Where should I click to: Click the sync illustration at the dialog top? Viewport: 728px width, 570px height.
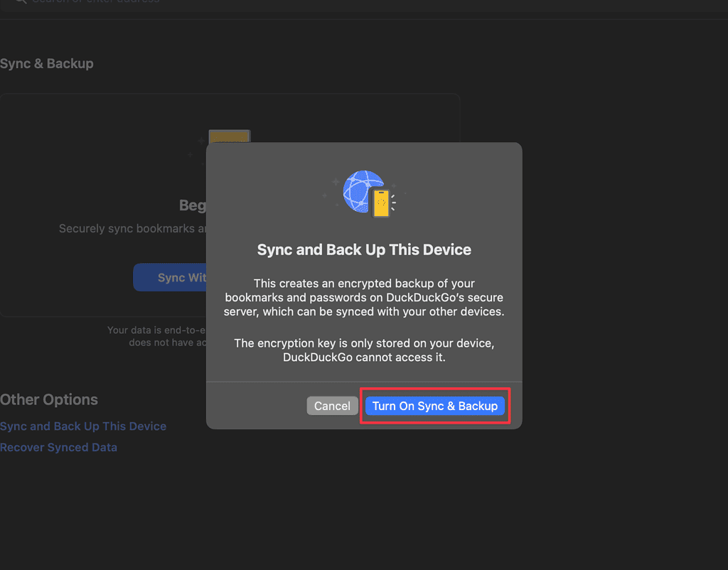point(363,192)
